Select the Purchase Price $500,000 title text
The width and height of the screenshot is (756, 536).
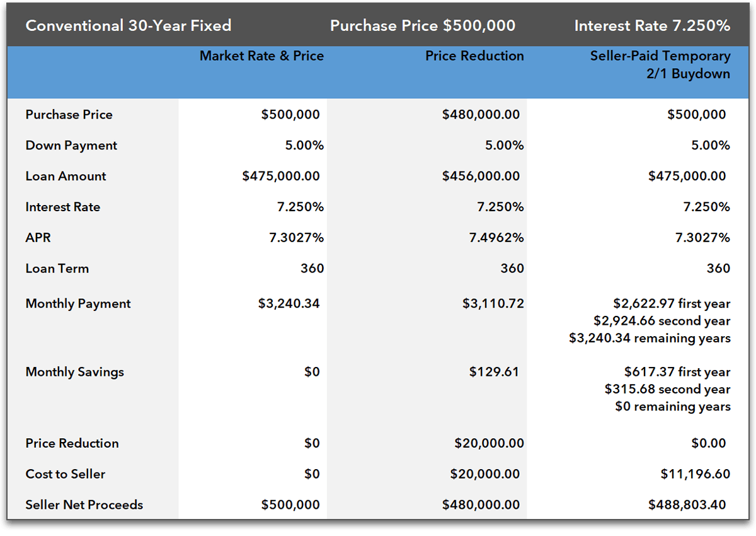coord(422,26)
